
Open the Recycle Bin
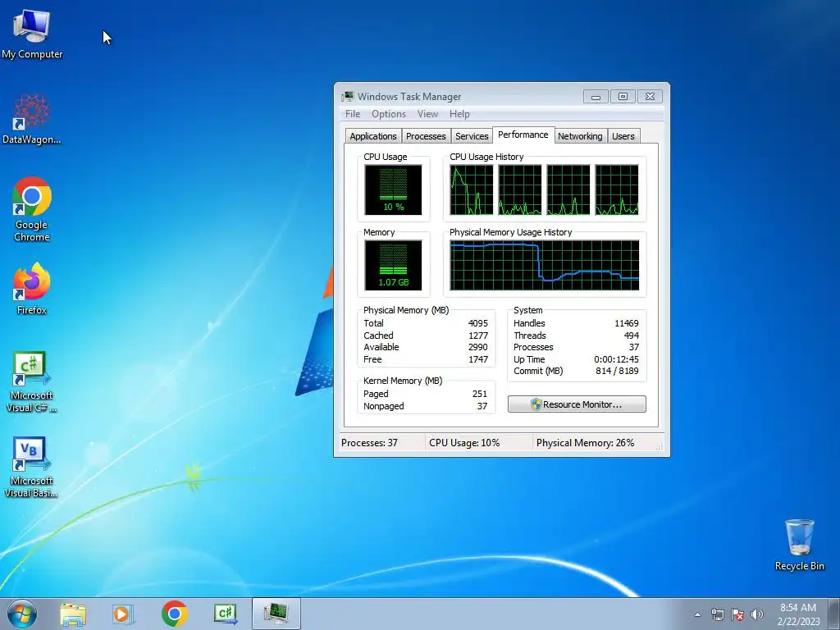tap(799, 545)
